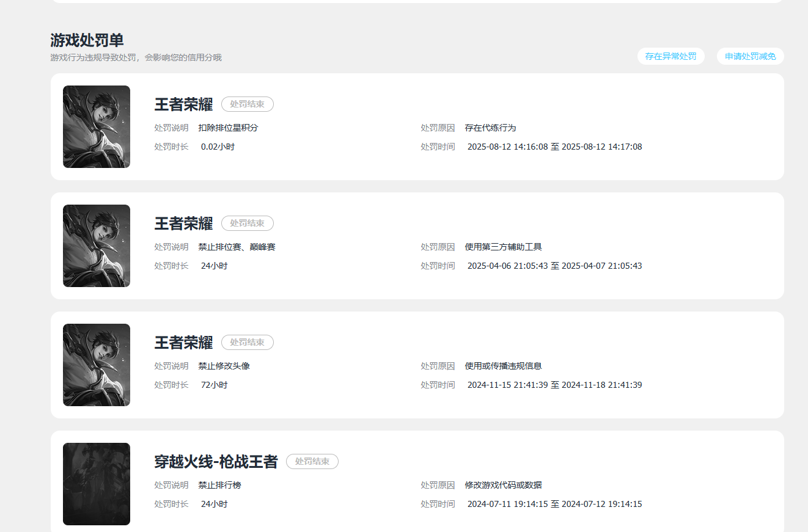808x532 pixels.
Task: Click the duration value 72小时
Action: (214, 385)
